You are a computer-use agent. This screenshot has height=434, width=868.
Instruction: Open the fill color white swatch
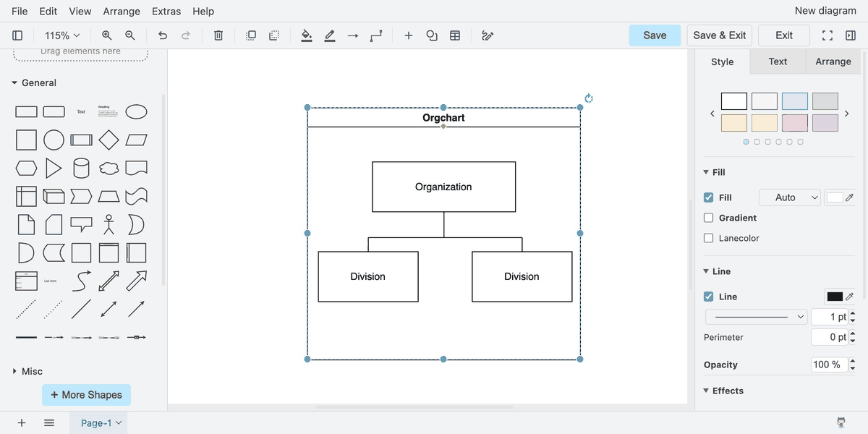pyautogui.click(x=835, y=197)
